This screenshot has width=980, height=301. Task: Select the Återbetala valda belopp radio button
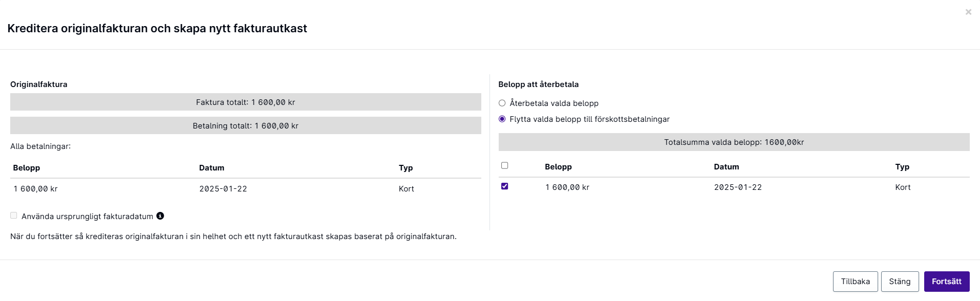click(x=502, y=103)
